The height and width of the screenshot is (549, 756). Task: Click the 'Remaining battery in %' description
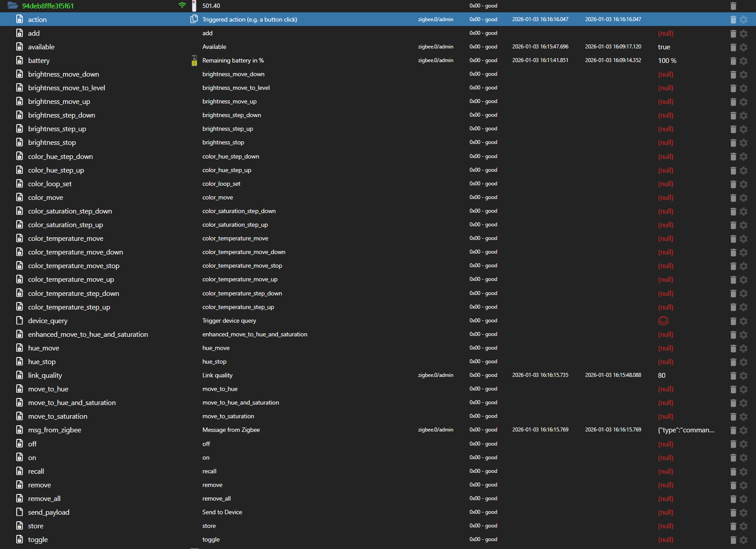click(233, 60)
